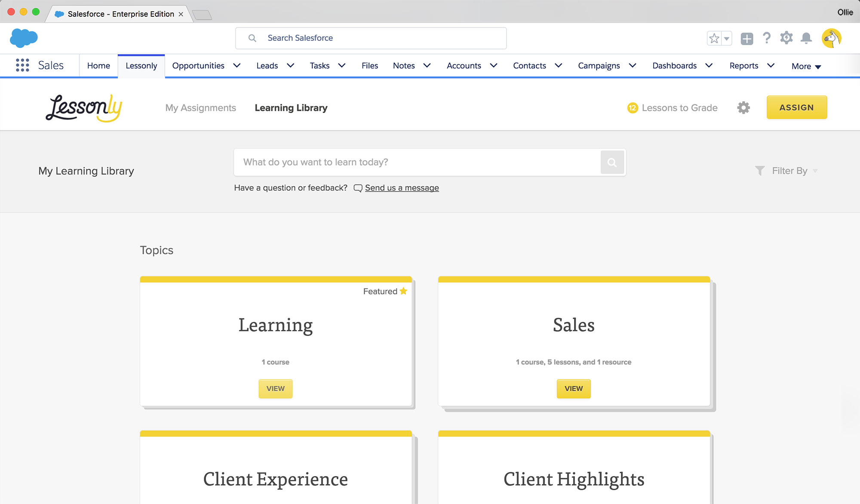Viewport: 860px width, 504px height.
Task: Switch to the Lessonly tab
Action: (x=141, y=65)
